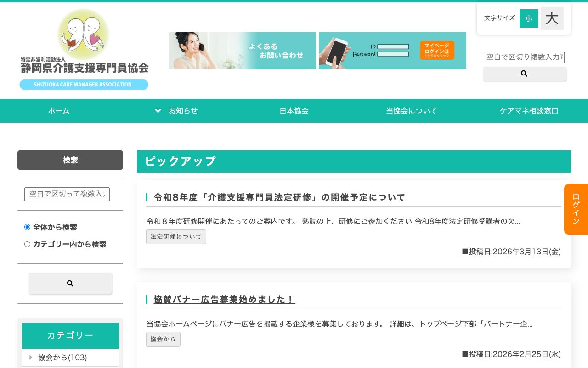Open the 日本協会 menu item
This screenshot has width=588, height=368.
click(294, 111)
